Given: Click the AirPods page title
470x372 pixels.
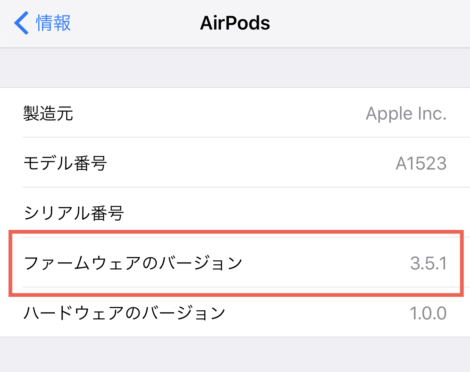Looking at the screenshot, I should [235, 23].
